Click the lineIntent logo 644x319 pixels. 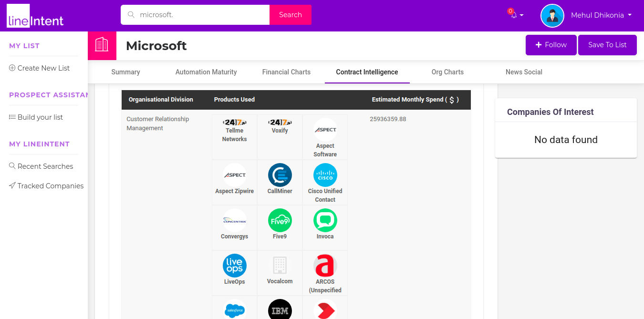pyautogui.click(x=35, y=16)
